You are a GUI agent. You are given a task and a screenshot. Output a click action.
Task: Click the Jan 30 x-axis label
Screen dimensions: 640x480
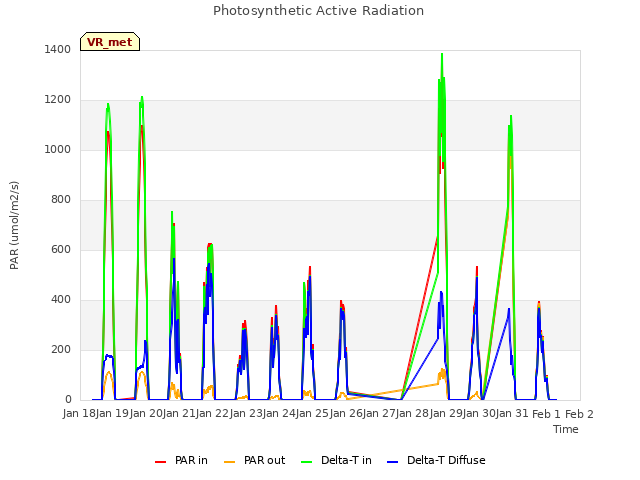479,414
